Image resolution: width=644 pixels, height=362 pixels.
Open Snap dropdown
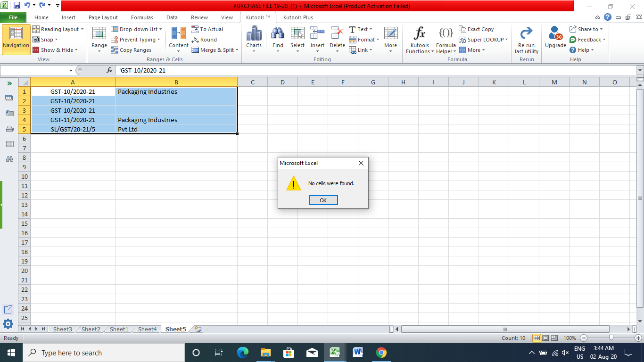point(45,40)
